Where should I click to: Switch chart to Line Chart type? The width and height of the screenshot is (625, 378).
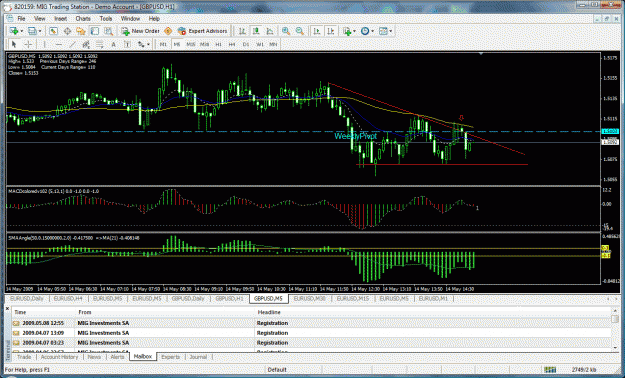[x=270, y=31]
